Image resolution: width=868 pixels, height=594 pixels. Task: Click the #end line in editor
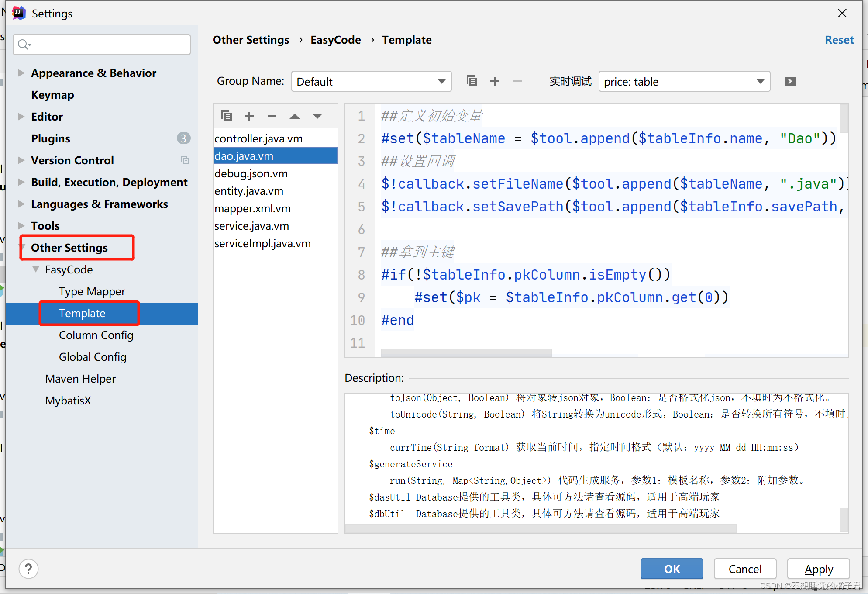click(x=397, y=320)
